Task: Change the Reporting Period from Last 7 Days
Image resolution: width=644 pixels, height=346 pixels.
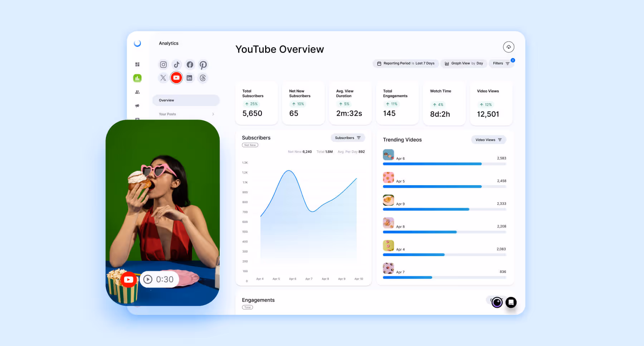Action: [x=405, y=63]
